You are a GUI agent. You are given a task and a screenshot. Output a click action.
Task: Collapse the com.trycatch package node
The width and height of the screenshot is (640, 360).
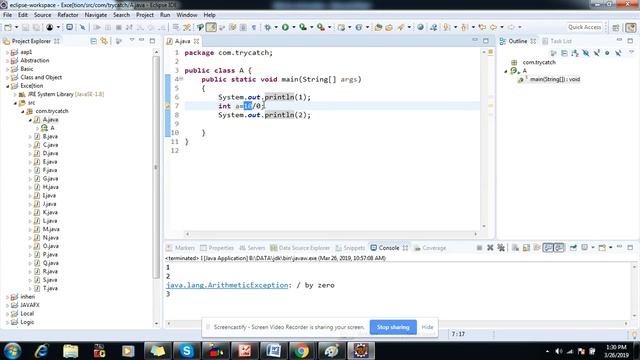pyautogui.click(x=23, y=111)
